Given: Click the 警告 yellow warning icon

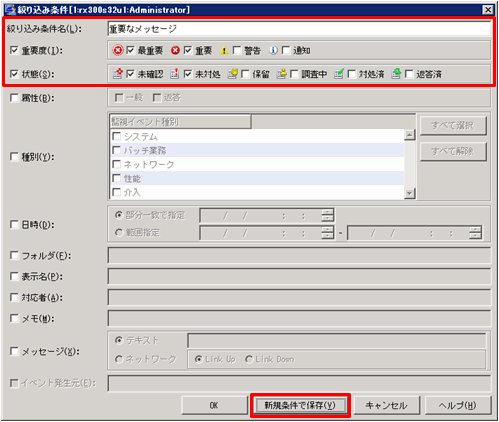Looking at the screenshot, I should (224, 50).
